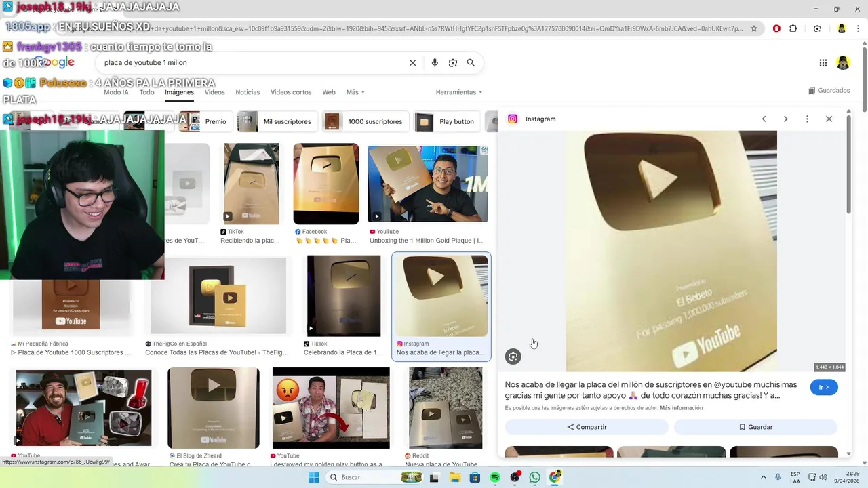868x488 pixels.
Task: Open the Extensions puzzle icon
Action: click(x=793, y=28)
